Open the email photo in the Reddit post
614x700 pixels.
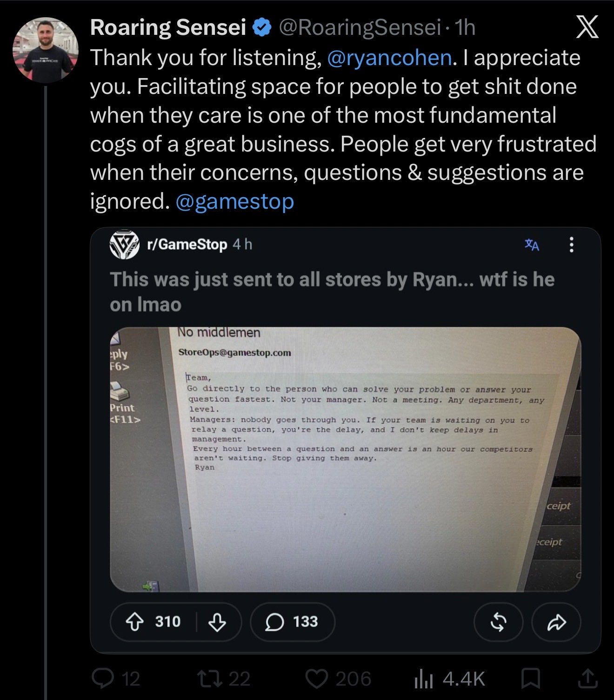click(x=345, y=459)
